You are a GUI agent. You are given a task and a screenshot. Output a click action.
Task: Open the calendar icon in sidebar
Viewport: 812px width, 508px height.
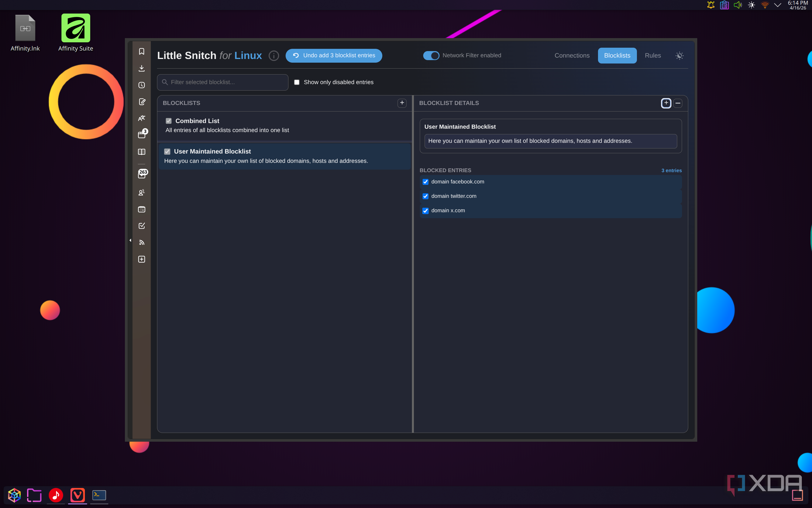click(142, 209)
